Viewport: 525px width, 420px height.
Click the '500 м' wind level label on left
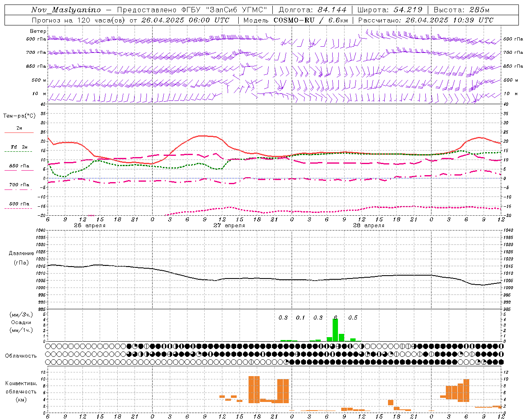[39, 80]
